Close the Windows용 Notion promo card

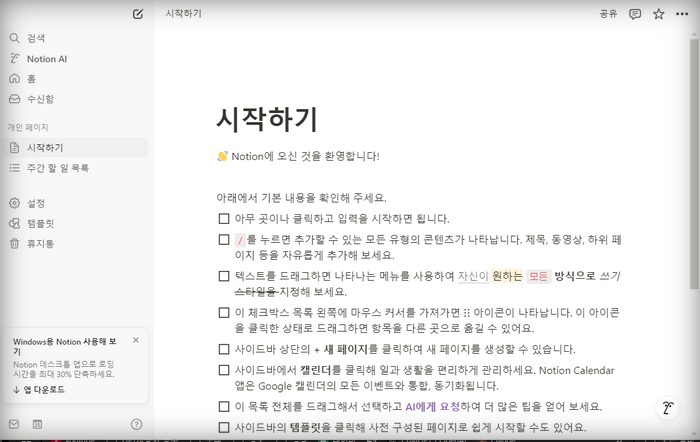(x=136, y=340)
